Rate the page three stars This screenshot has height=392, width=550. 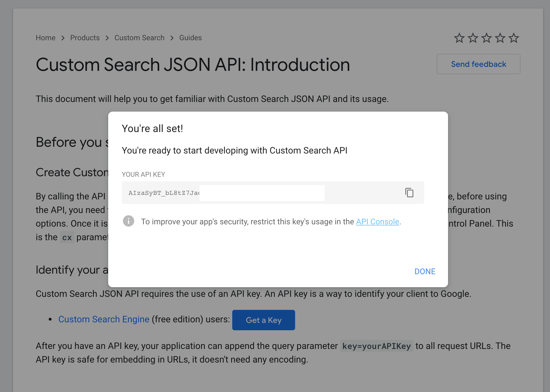pyautogui.click(x=486, y=38)
